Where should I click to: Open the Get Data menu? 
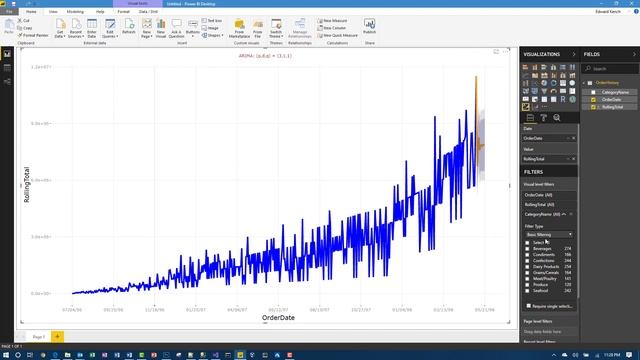pyautogui.click(x=60, y=28)
